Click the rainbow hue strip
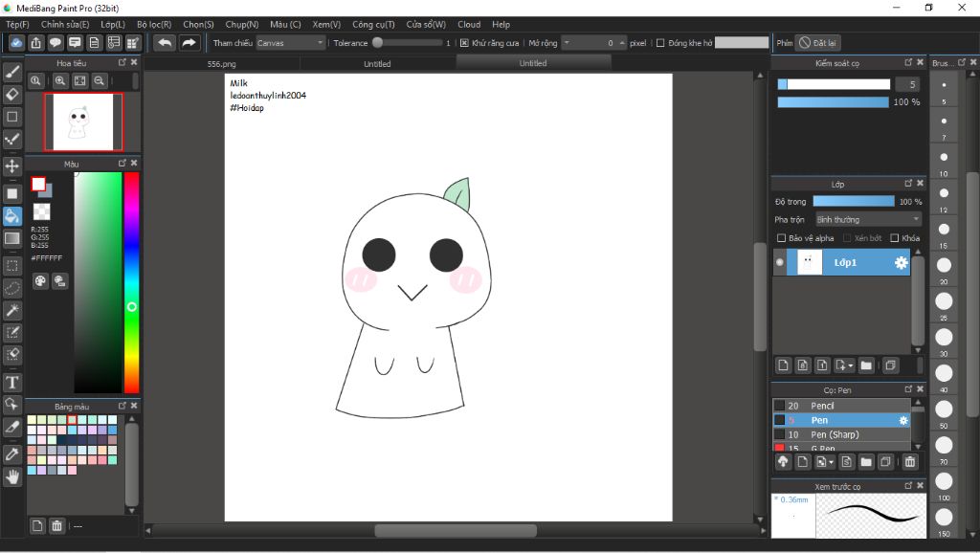Image resolution: width=980 pixels, height=553 pixels. pyautogui.click(x=131, y=282)
